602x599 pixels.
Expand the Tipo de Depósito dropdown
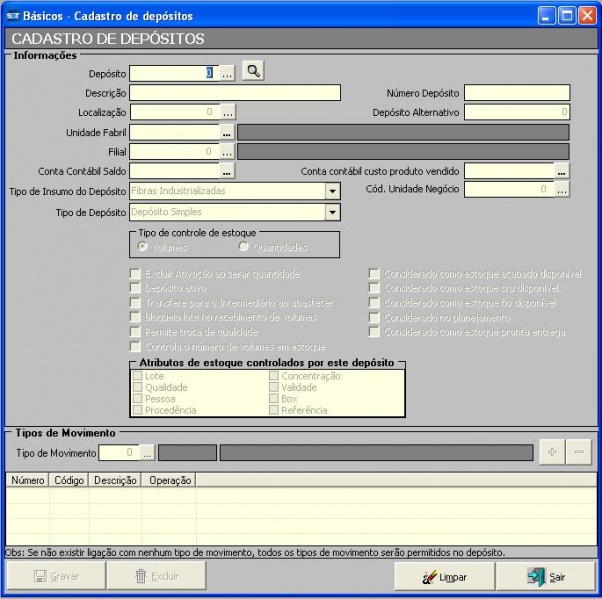tap(332, 212)
